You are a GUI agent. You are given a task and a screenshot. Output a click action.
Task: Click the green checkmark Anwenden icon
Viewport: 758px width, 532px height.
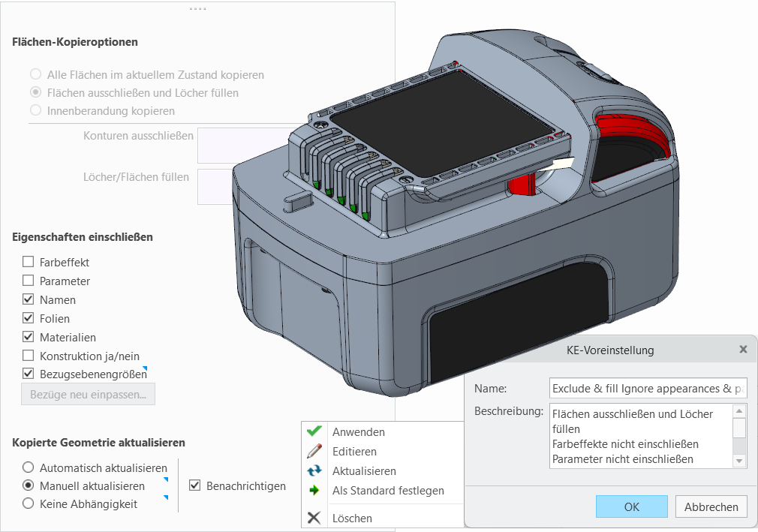(x=314, y=431)
